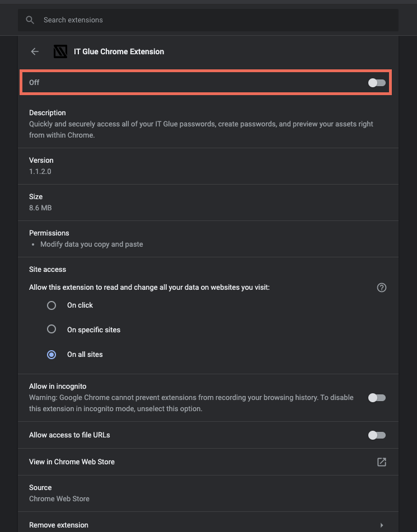Click the IT Glue extension logo
The image size is (417, 532).
point(60,51)
